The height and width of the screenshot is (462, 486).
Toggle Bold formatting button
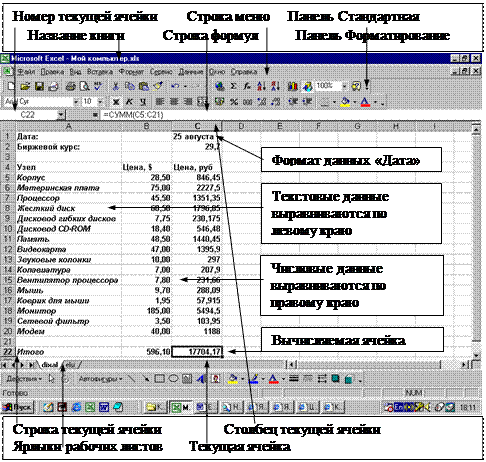(x=116, y=102)
